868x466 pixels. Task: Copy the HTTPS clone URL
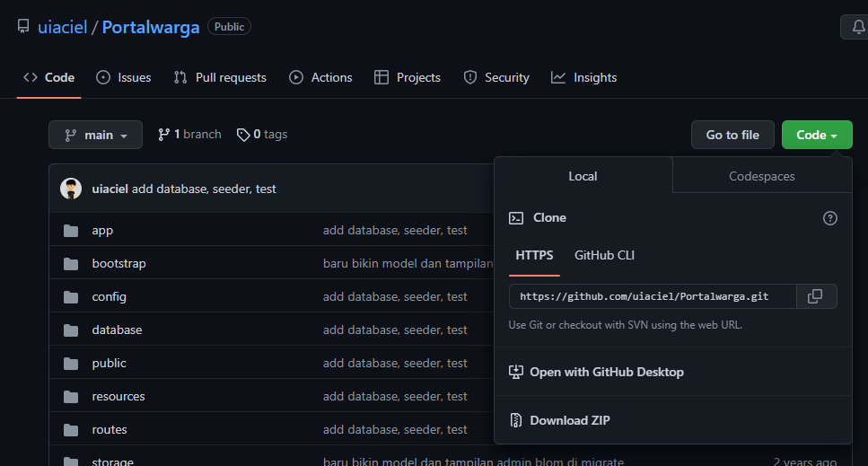[x=816, y=296]
